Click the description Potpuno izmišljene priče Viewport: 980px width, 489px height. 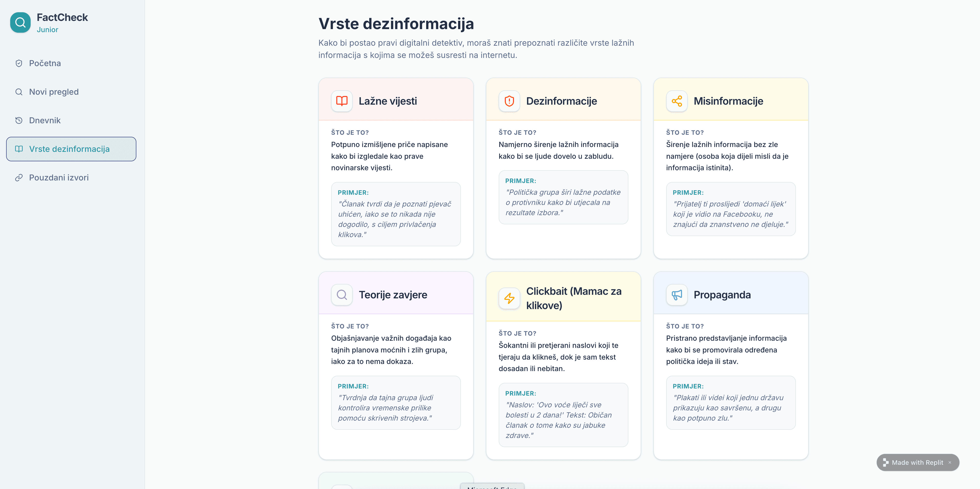click(x=389, y=156)
